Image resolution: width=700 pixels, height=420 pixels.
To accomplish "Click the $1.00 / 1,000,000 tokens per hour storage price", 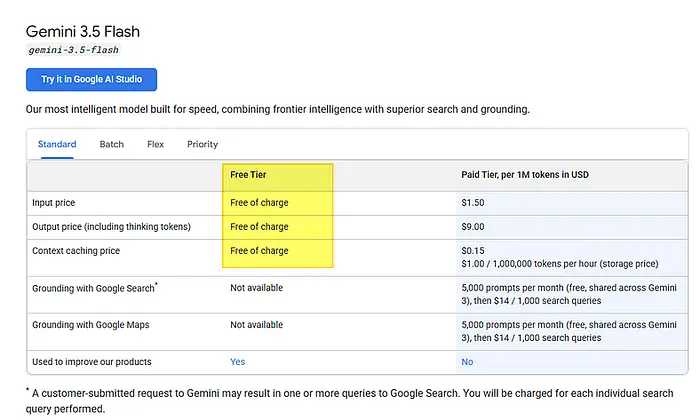I will (x=560, y=264).
